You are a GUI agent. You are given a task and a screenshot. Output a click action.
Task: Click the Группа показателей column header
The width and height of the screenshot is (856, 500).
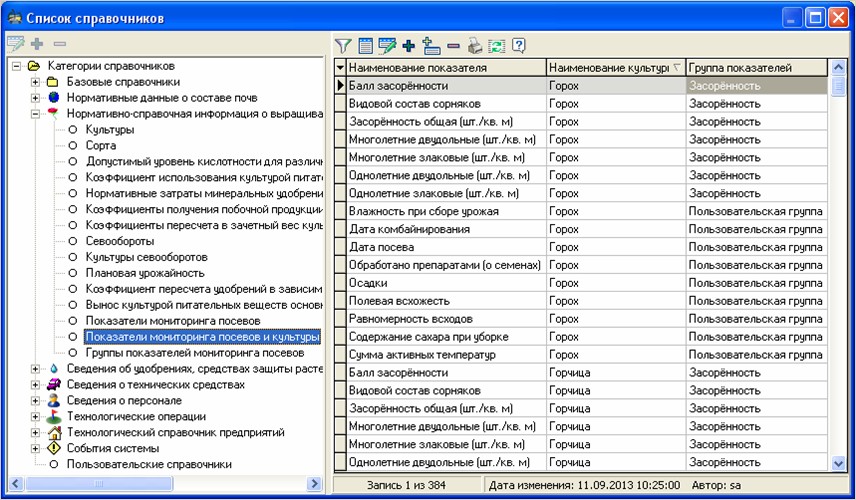click(740, 68)
